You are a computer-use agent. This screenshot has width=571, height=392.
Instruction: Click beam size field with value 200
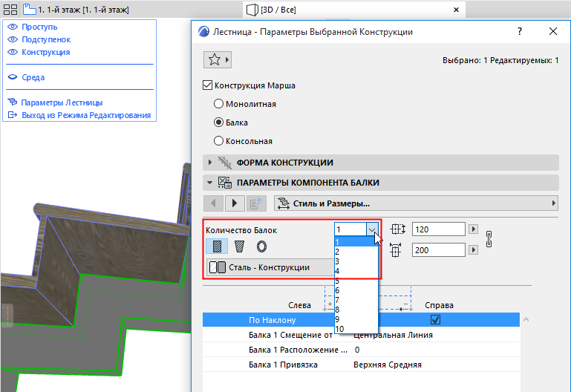click(x=438, y=250)
